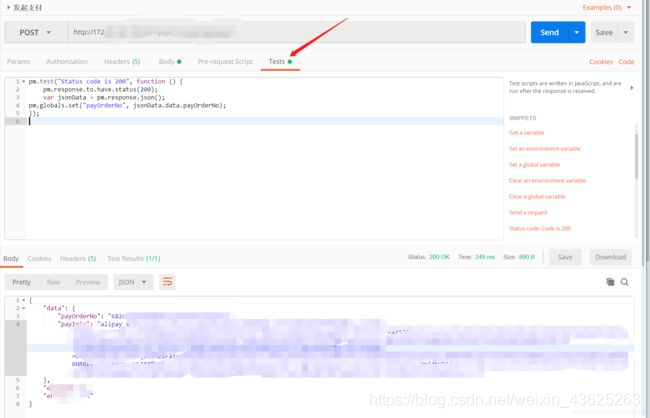650x418 pixels.
Task: View the Test Results (1/1) tab
Action: pos(133,258)
